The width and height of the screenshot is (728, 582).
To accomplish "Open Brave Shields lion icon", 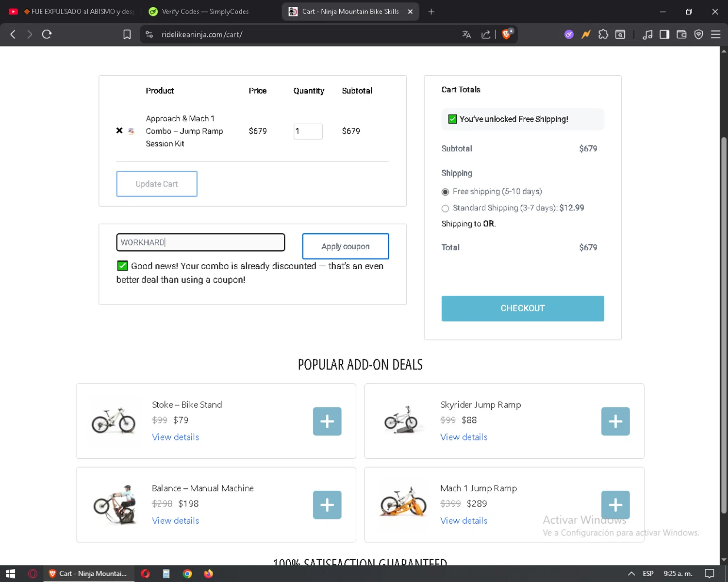I will pos(507,34).
